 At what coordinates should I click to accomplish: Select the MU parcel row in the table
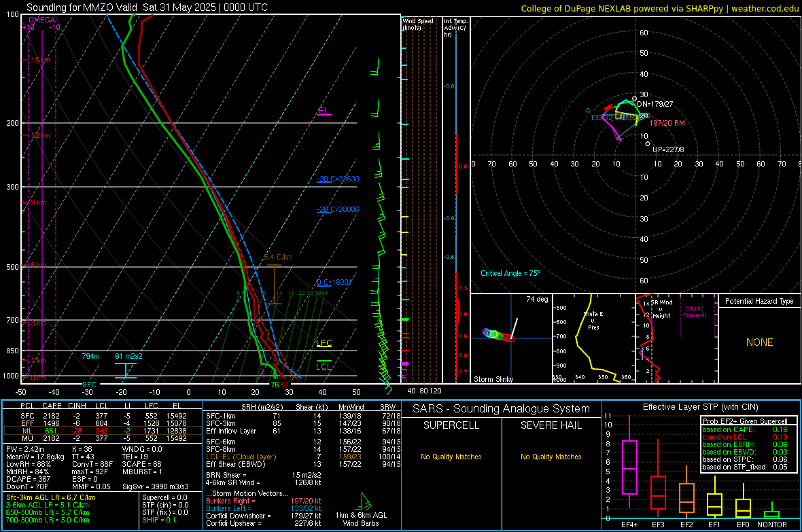click(x=103, y=438)
